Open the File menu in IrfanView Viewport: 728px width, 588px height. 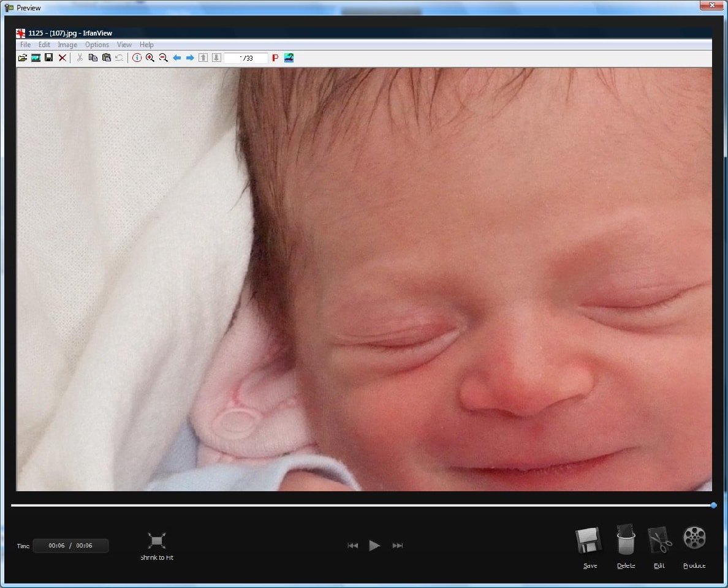coord(25,45)
